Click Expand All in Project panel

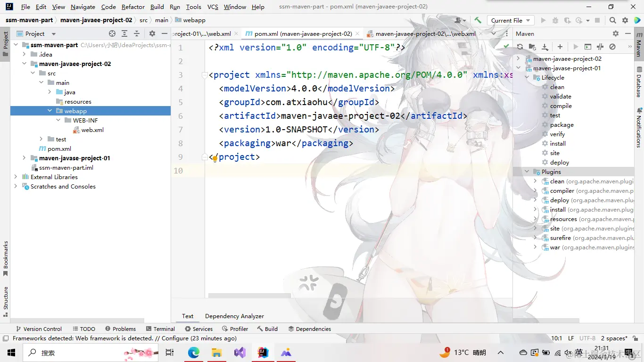pos(124,33)
